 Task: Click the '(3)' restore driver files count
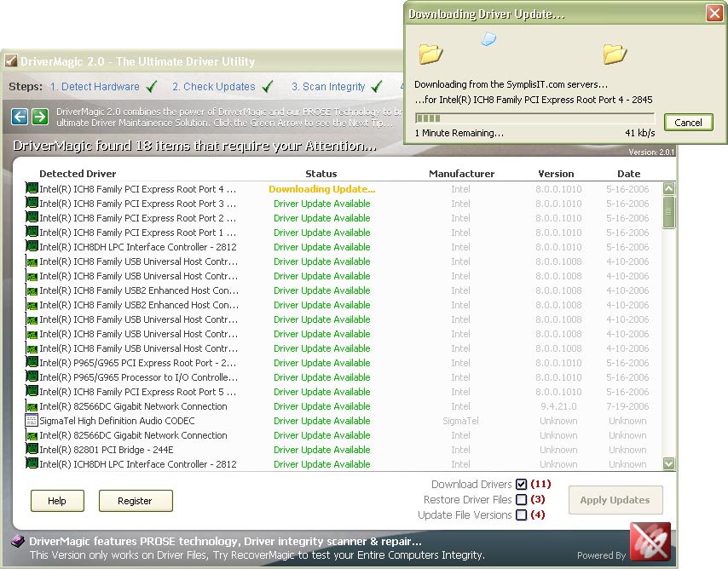click(x=538, y=499)
